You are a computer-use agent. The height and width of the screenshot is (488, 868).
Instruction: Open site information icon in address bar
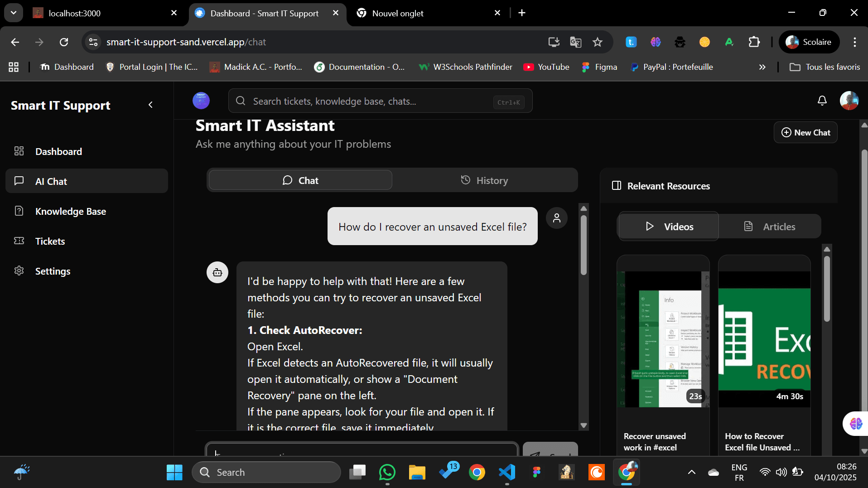pyautogui.click(x=93, y=42)
